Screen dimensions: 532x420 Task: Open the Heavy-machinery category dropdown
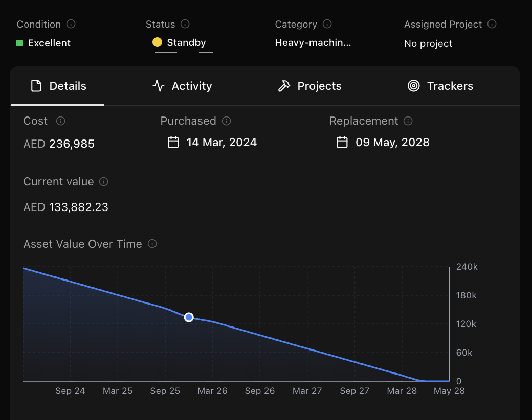pos(313,43)
